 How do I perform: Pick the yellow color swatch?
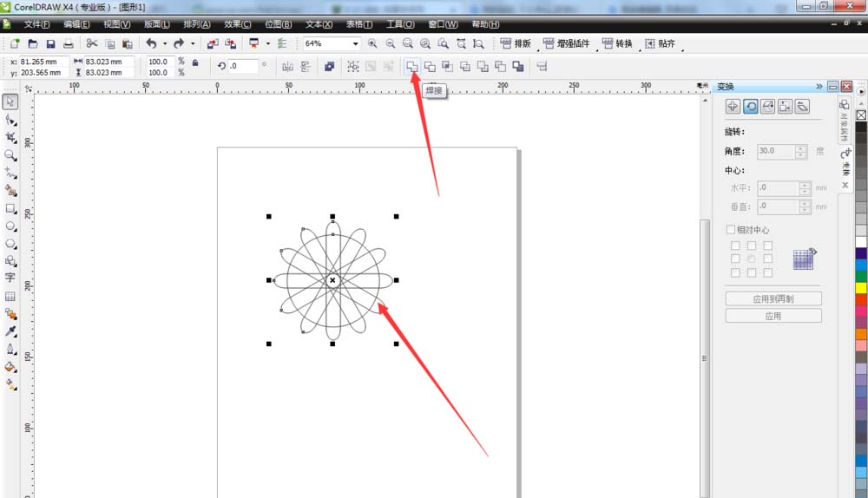coord(861,288)
